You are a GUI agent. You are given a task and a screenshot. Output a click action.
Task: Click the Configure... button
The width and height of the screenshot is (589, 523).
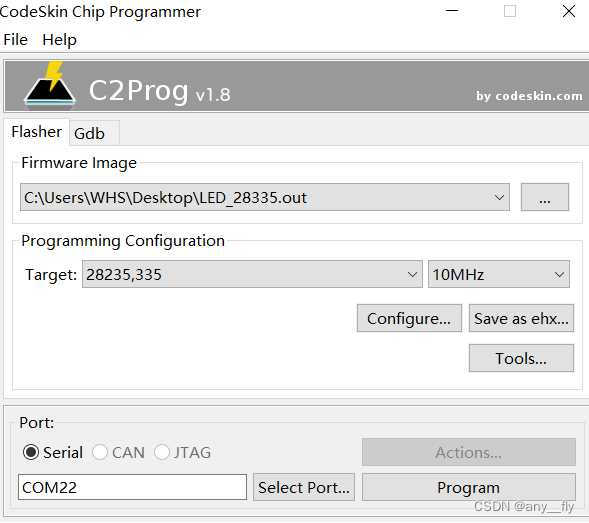409,318
